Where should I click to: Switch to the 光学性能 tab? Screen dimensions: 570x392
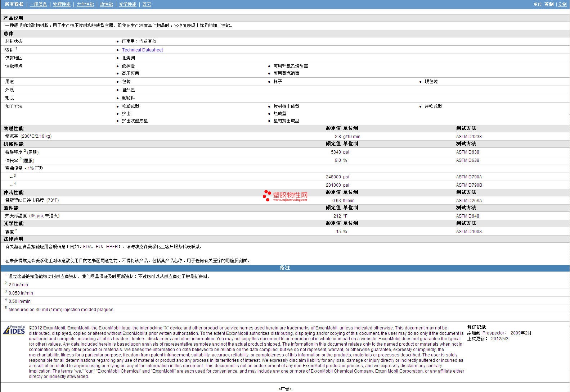click(x=127, y=4)
